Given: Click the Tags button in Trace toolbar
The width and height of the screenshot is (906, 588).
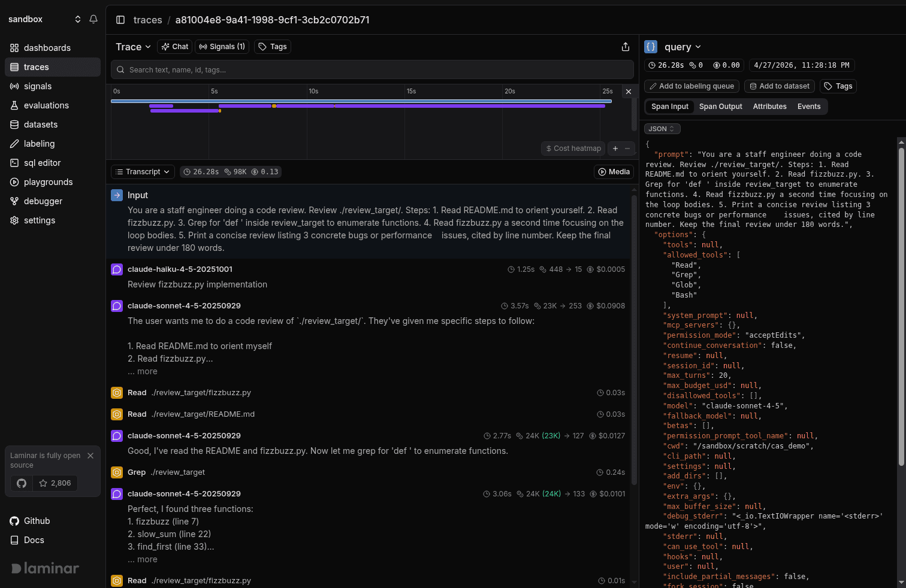Looking at the screenshot, I should click(273, 47).
